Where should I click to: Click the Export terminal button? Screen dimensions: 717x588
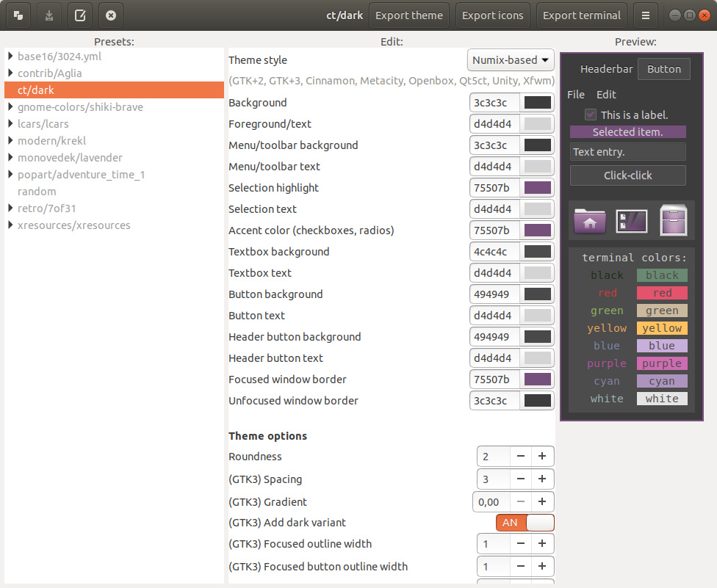click(x=581, y=15)
